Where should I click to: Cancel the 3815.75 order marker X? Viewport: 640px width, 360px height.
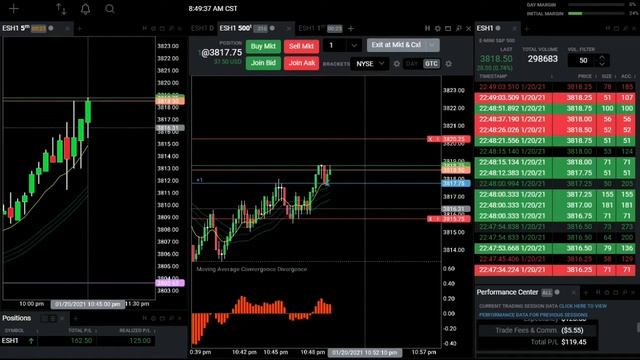click(430, 219)
